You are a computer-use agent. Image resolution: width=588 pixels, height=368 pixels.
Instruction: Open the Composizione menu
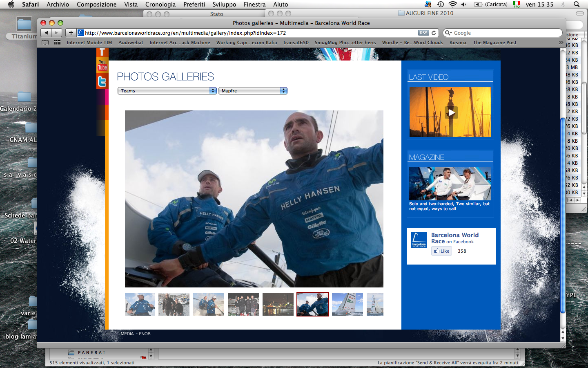click(97, 4)
